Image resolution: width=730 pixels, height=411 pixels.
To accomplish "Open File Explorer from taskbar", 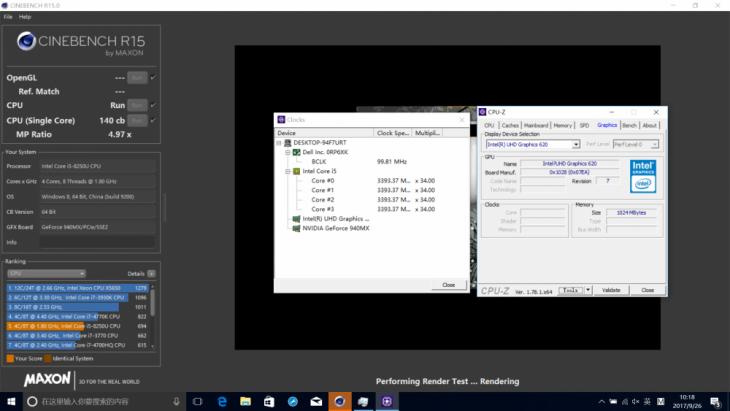I will 245,401.
